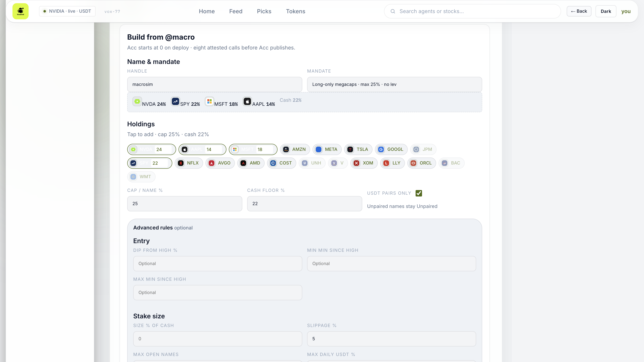
Task: Click the Netflix icon on NFLX chip
Action: pos(181,163)
